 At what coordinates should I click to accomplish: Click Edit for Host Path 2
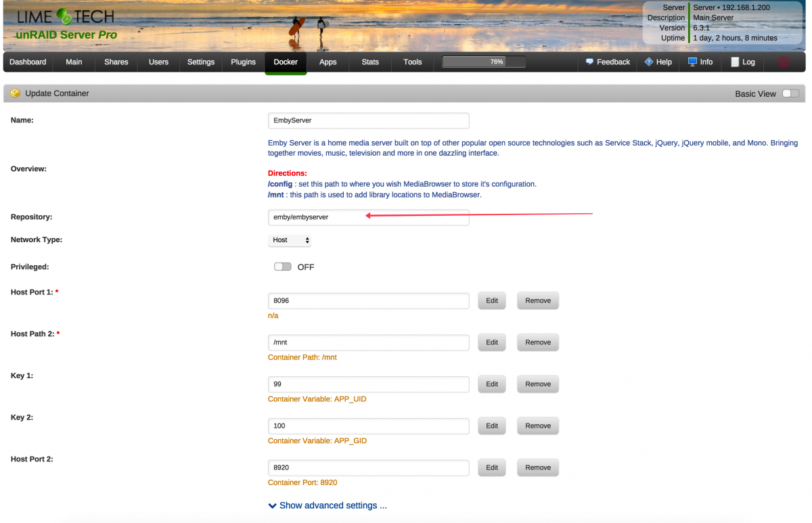pyautogui.click(x=492, y=342)
